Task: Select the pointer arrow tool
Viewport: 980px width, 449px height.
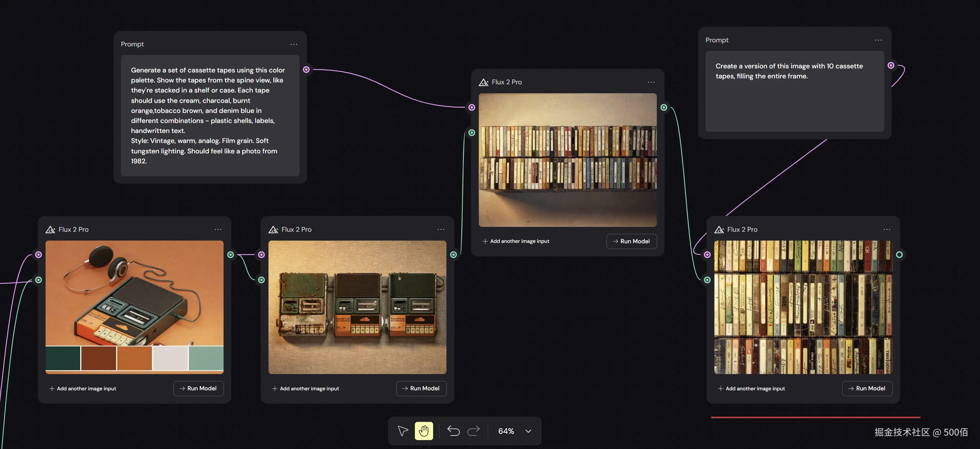Action: [403, 431]
